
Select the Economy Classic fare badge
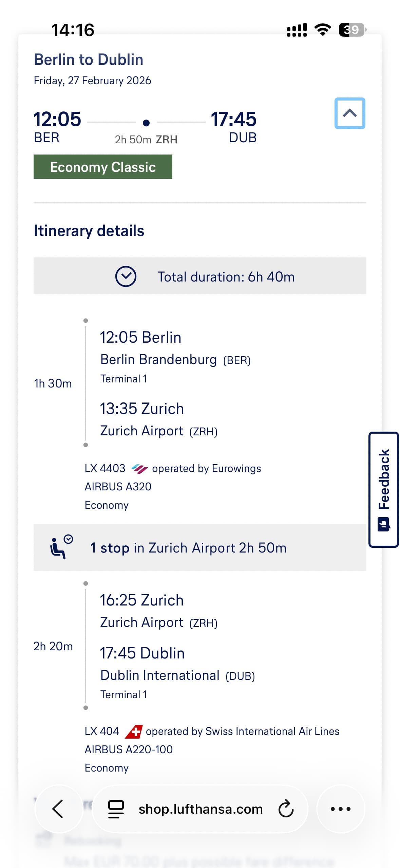(103, 167)
